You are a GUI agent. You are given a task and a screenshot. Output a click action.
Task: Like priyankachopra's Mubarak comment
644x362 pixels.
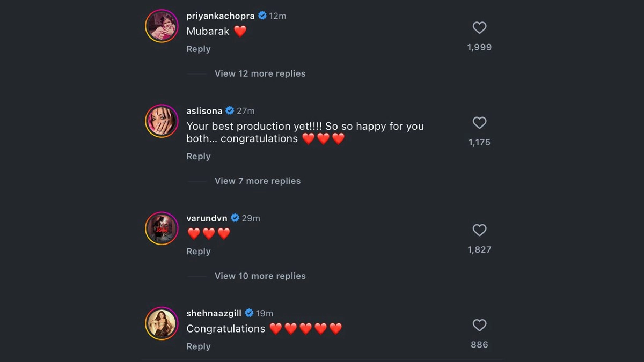tap(479, 28)
